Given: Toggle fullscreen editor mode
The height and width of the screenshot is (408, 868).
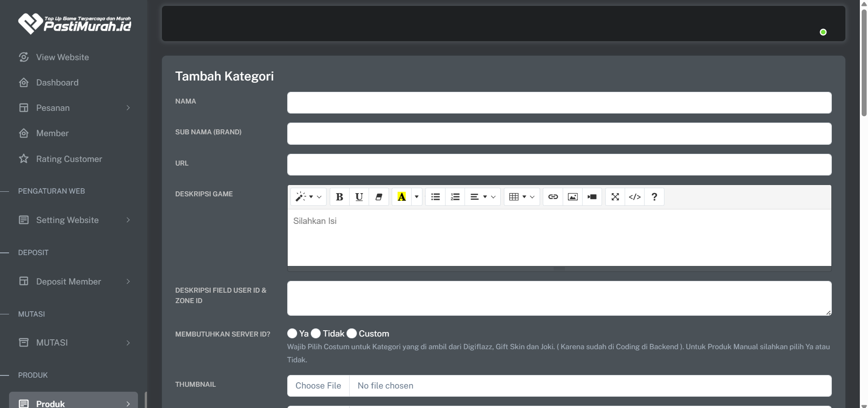Looking at the screenshot, I should [615, 197].
